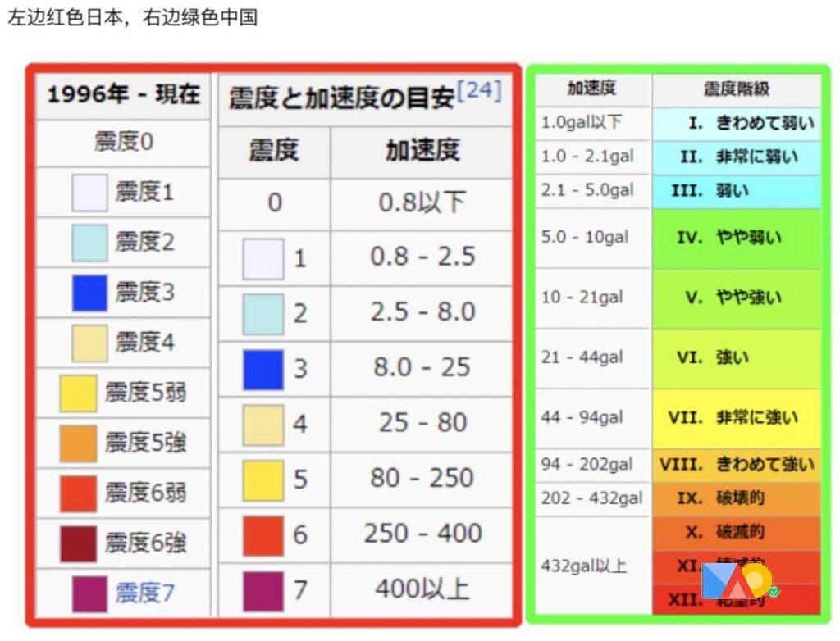Viewport: 840px width, 641px height.
Task: Select the light teal swatch beside 震度2
Action: (89, 243)
